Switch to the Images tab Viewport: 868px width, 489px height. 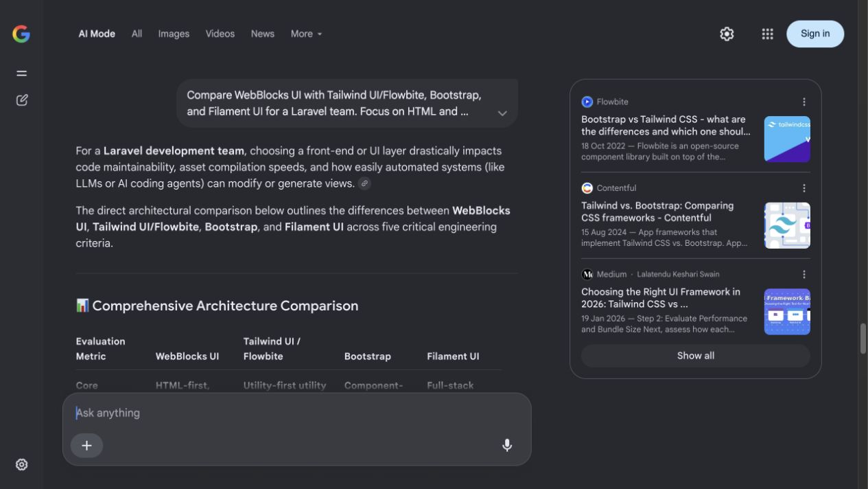pos(174,34)
